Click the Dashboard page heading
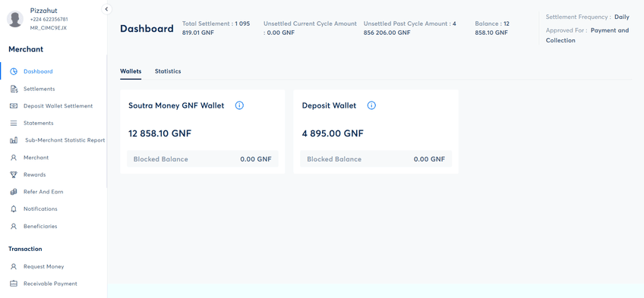The height and width of the screenshot is (298, 644). click(147, 29)
